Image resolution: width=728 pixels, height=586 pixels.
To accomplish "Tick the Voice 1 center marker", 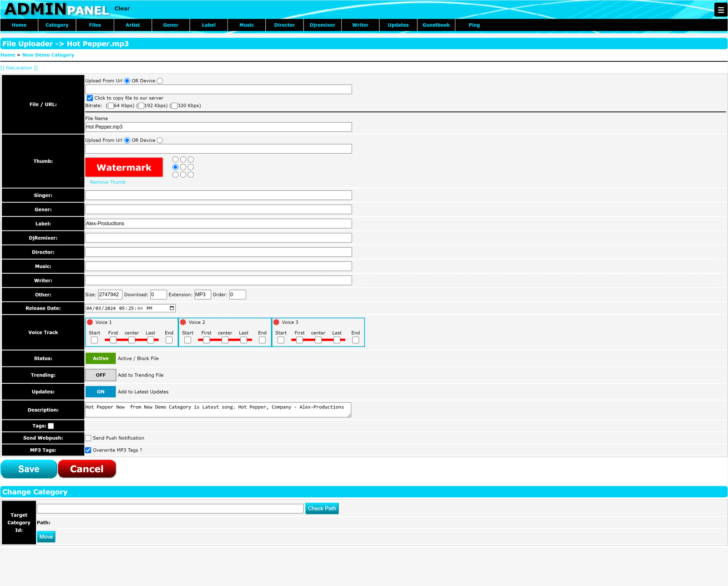I will point(131,340).
